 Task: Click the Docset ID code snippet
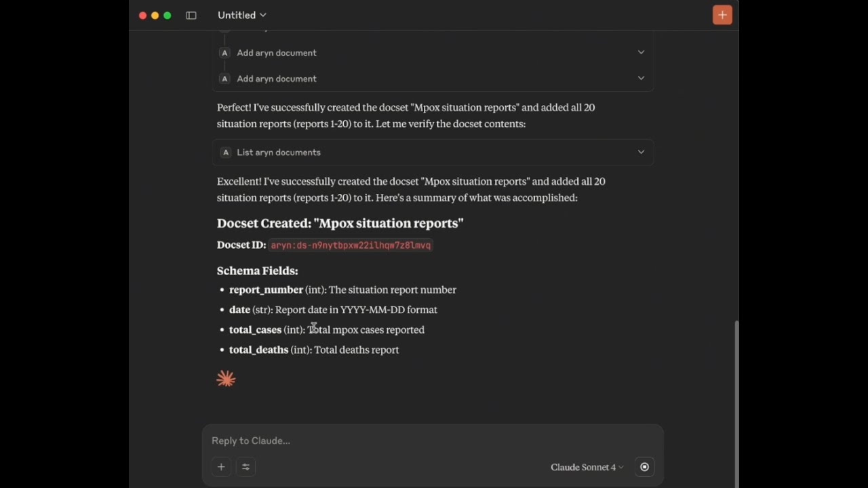351,245
